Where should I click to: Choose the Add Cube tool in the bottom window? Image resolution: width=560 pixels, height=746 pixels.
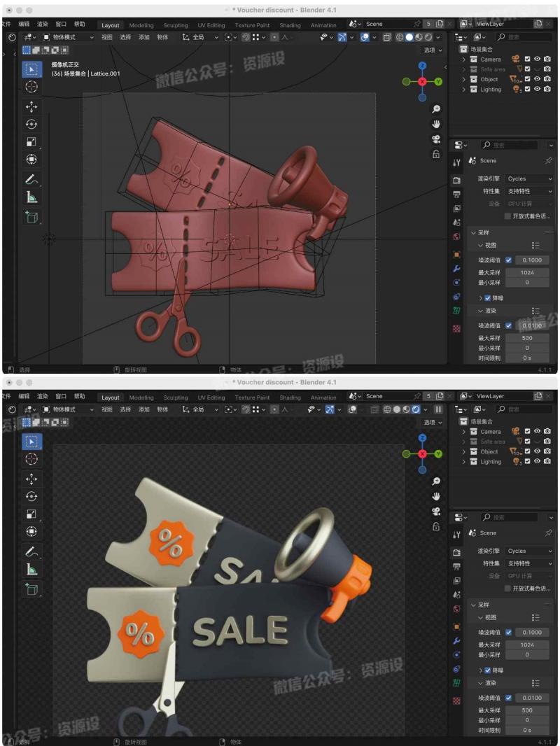31,589
